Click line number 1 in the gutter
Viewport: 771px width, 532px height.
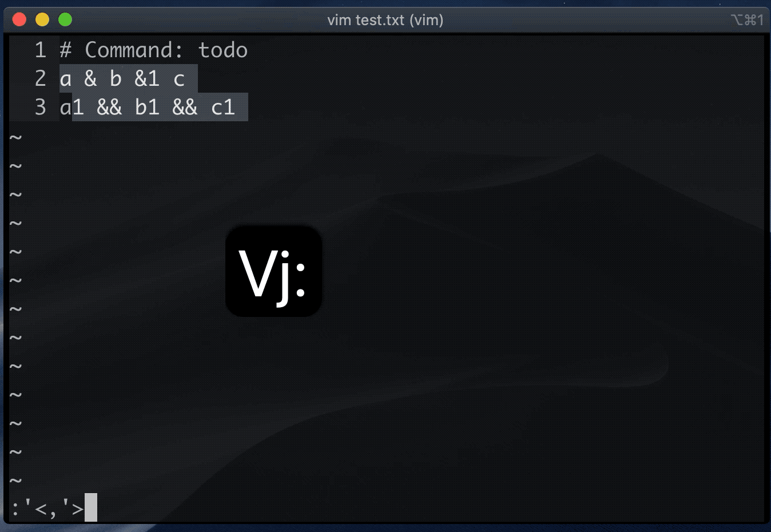coord(40,50)
